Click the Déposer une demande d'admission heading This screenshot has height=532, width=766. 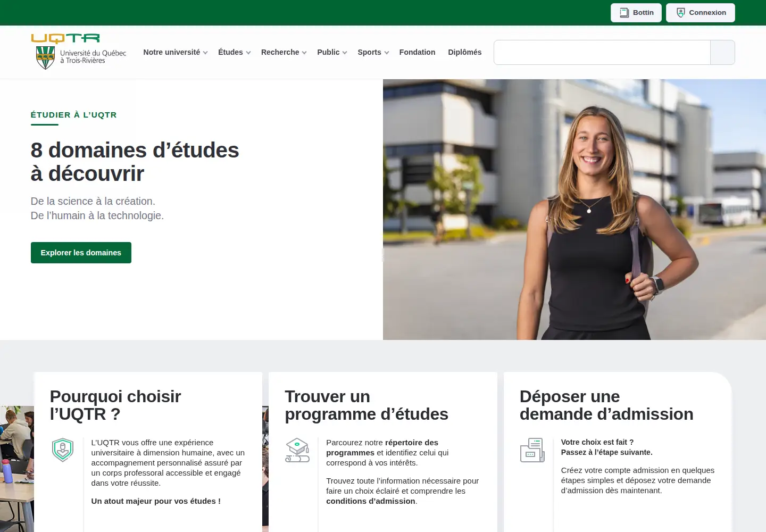[606, 405]
